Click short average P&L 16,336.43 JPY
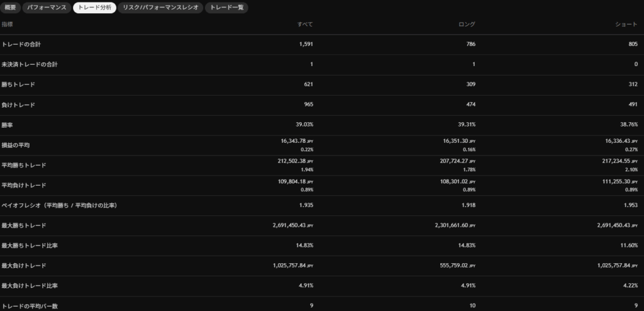Screen dimensions: 644x311 [621, 140]
